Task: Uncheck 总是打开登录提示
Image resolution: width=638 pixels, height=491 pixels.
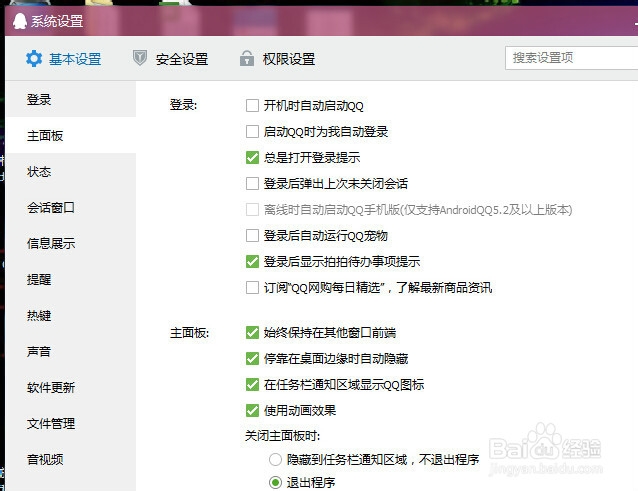Action: [252, 157]
